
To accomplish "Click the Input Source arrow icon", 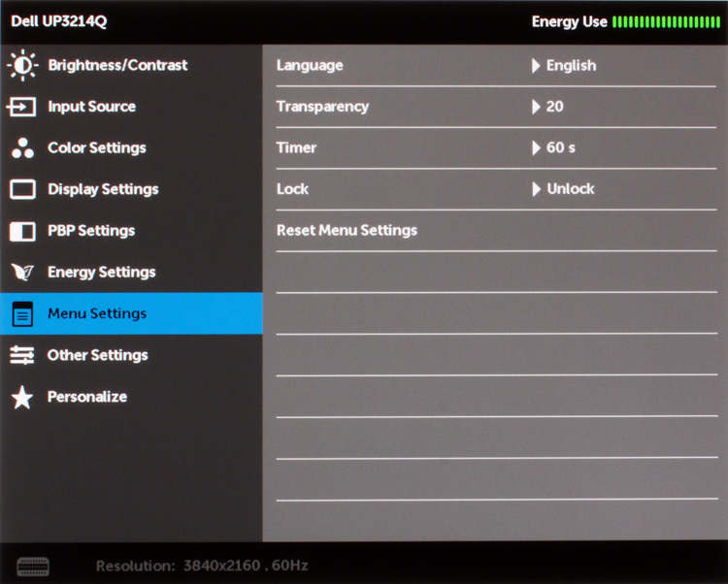I will (x=21, y=107).
